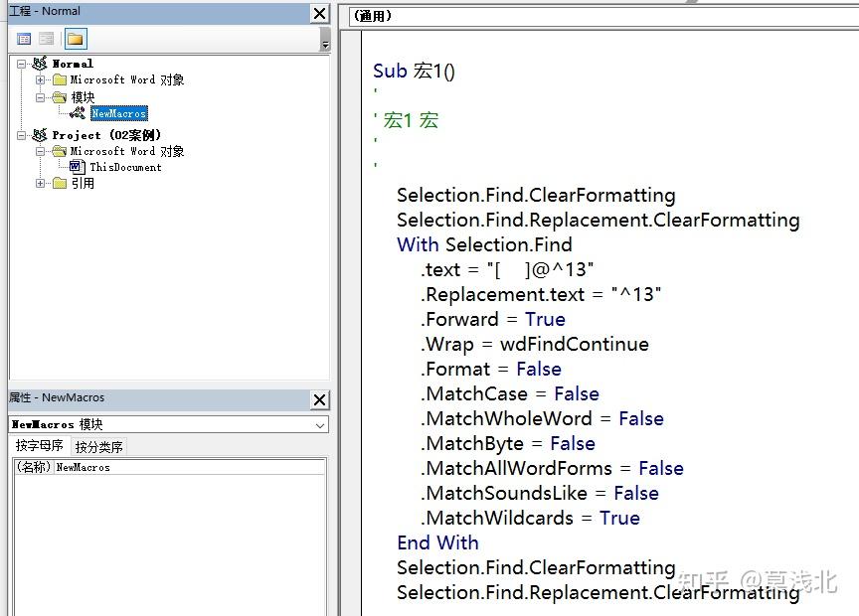Select the NewMacros module icon

(x=78, y=113)
